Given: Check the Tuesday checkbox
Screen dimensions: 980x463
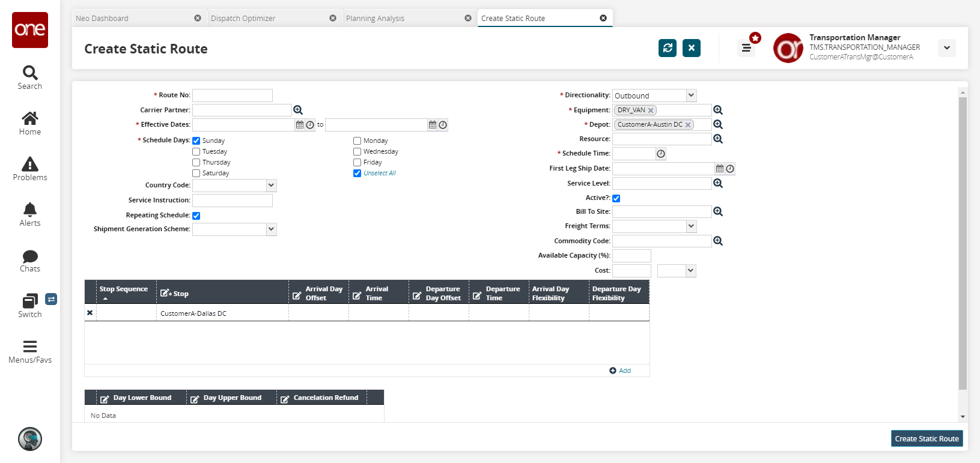Looking at the screenshot, I should coord(196,151).
